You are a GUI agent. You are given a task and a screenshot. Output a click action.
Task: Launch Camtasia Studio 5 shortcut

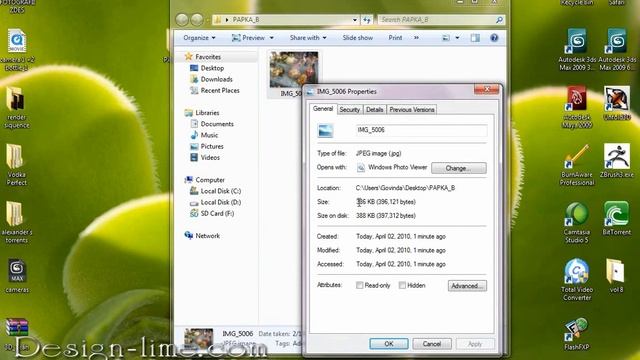click(576, 222)
